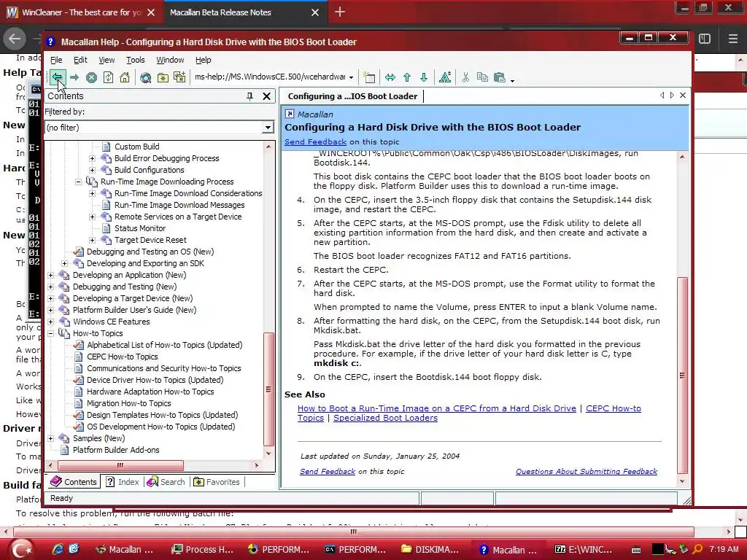This screenshot has width=747, height=560.
Task: Expand Build Configurations node
Action: click(93, 170)
